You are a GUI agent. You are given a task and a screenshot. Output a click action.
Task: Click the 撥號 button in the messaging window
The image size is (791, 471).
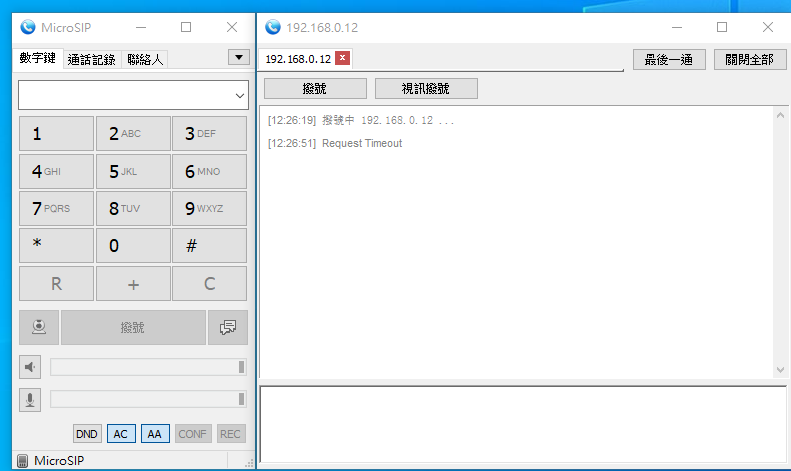pos(315,89)
